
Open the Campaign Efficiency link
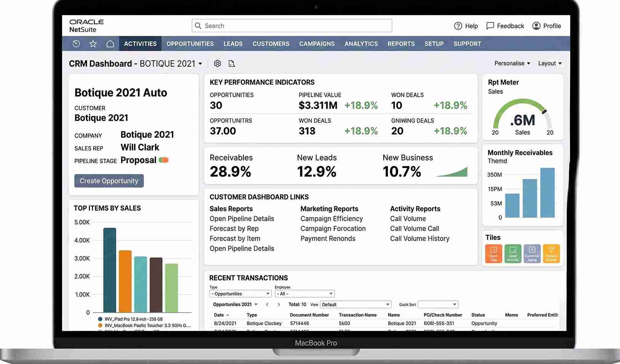pyautogui.click(x=332, y=219)
